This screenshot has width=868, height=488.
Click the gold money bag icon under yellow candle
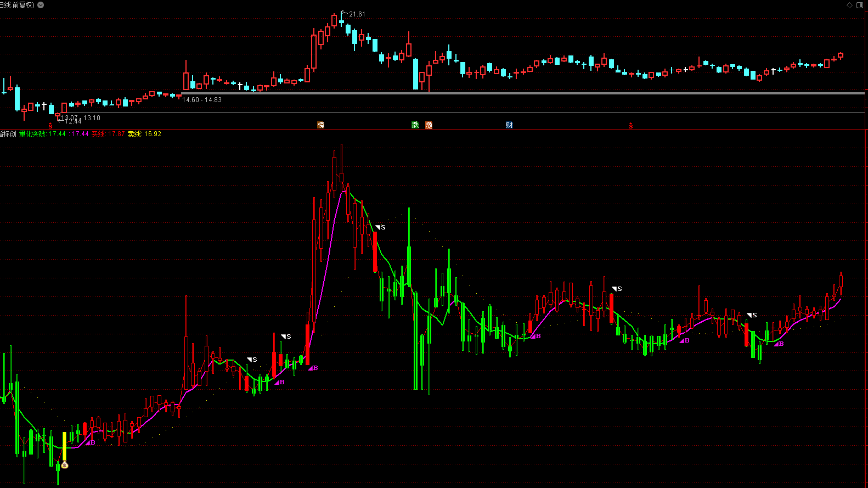[x=65, y=465]
